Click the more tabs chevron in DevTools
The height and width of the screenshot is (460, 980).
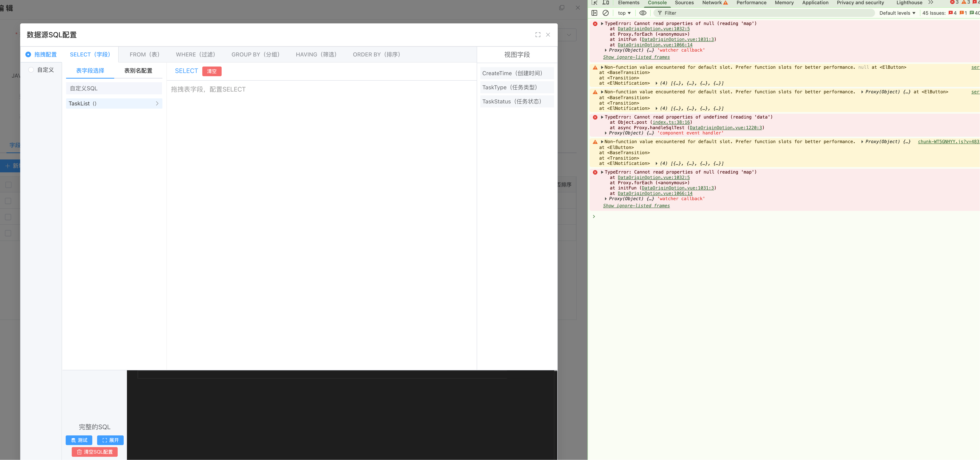point(931,3)
